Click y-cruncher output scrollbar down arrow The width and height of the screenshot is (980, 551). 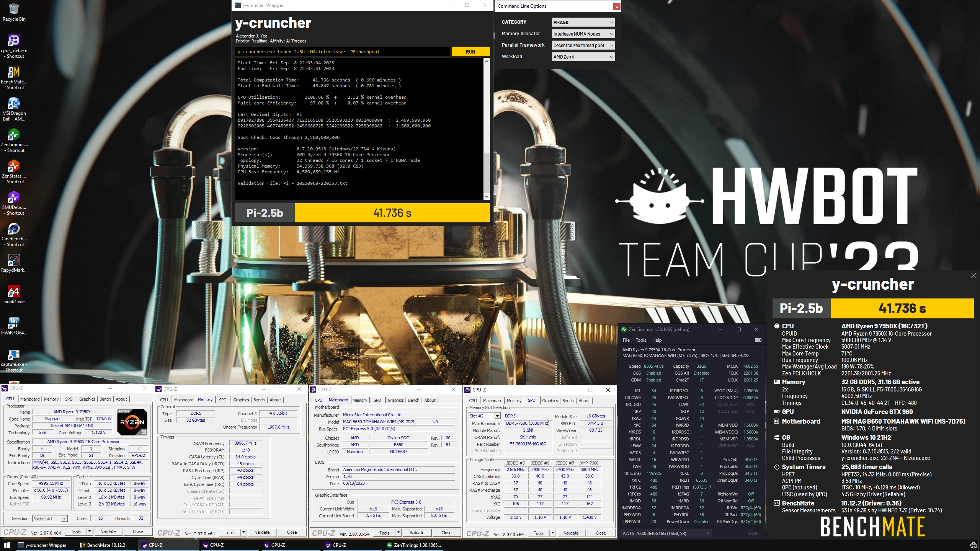(487, 196)
